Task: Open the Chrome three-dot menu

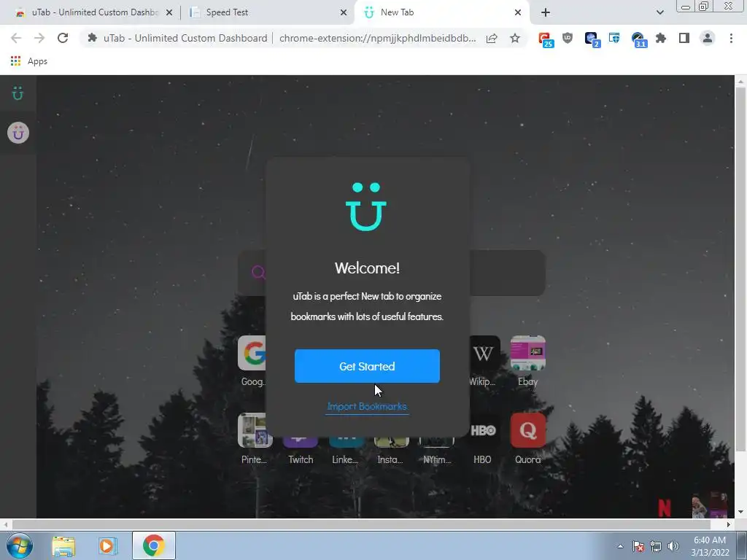Action: click(x=731, y=38)
